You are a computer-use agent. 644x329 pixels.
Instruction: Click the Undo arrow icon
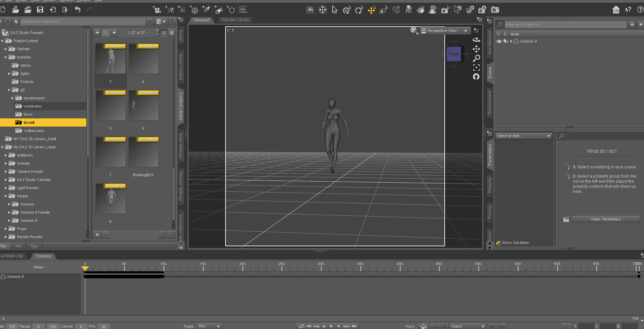pyautogui.click(x=78, y=10)
